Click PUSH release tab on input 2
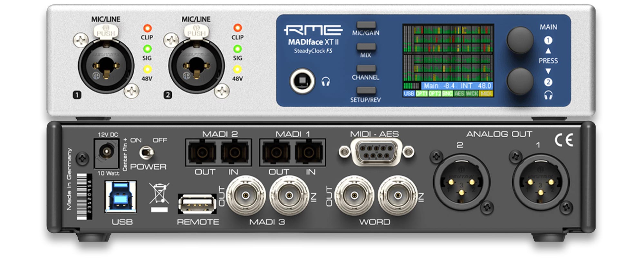644x265 pixels. click(x=197, y=32)
